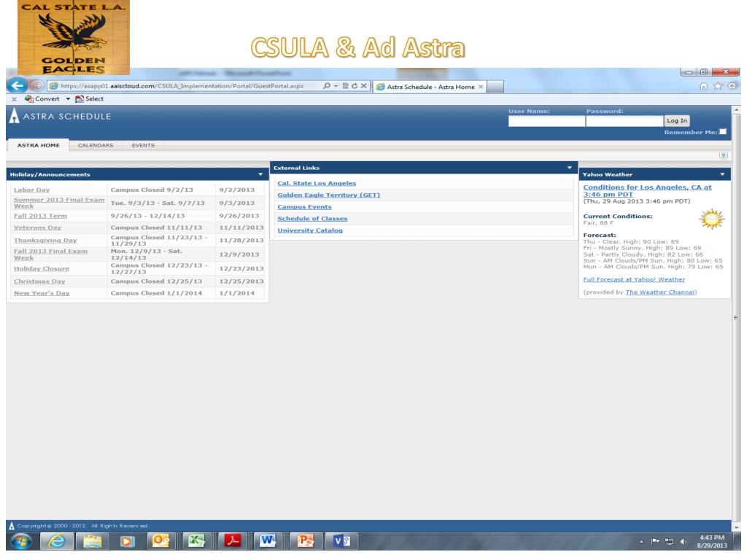Viewport: 747px width, 560px height.
Task: Click the page vertical scrollbar
Action: [736, 317]
